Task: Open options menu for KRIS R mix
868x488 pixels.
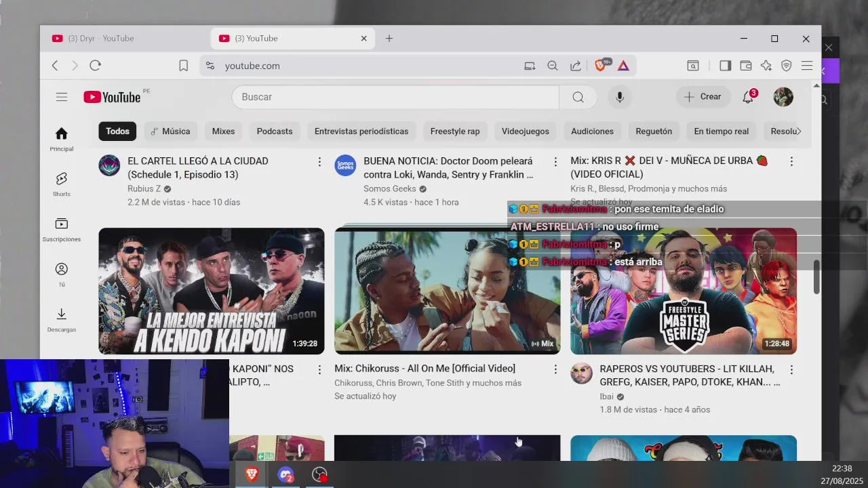Action: [791, 162]
